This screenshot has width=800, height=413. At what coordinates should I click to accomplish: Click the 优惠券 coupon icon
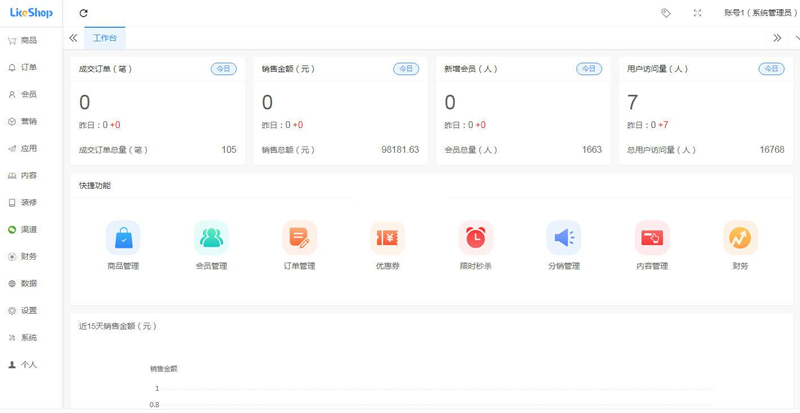click(x=387, y=238)
